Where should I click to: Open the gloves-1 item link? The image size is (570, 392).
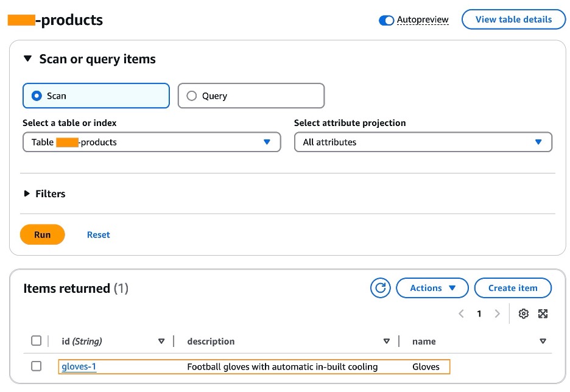79,366
